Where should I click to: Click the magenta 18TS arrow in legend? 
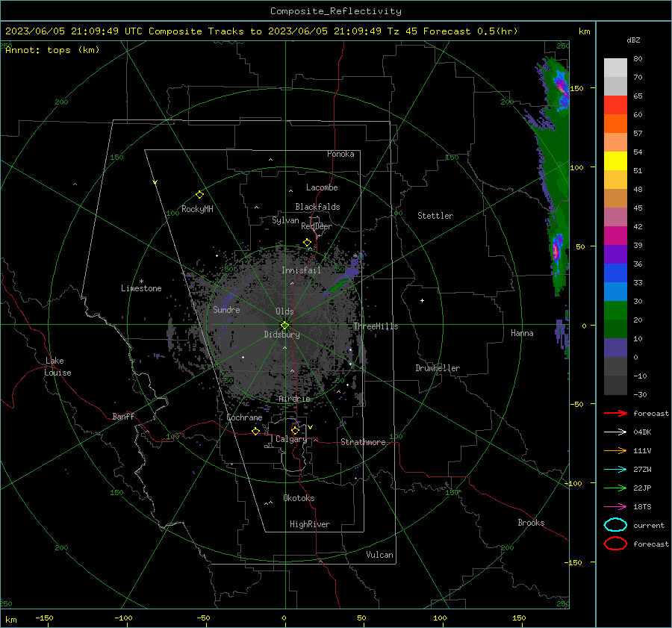(615, 507)
